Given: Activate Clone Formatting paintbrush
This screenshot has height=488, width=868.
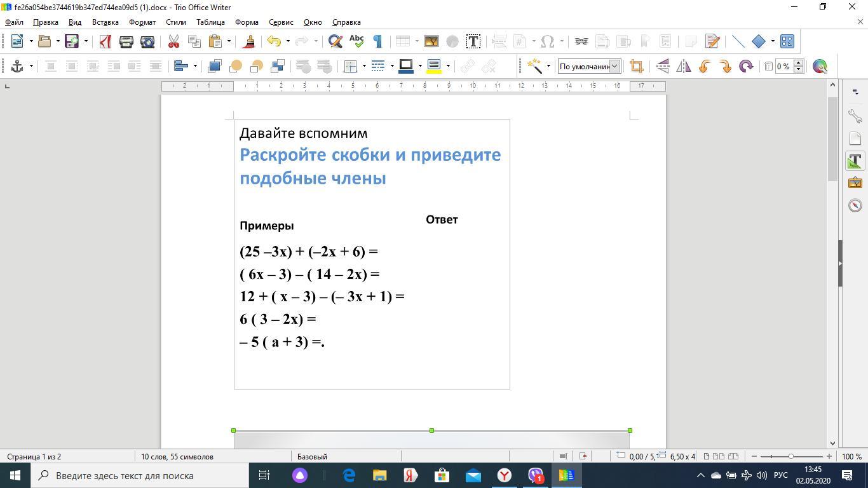Looking at the screenshot, I should [x=249, y=41].
